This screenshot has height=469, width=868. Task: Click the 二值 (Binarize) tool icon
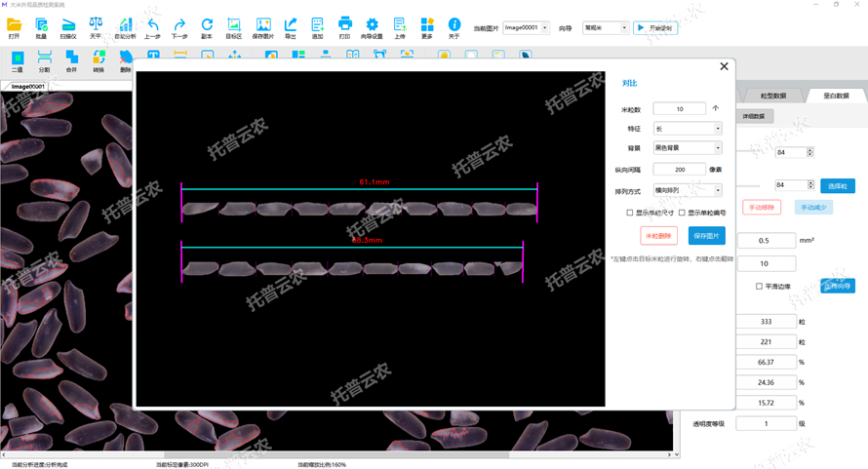click(18, 60)
